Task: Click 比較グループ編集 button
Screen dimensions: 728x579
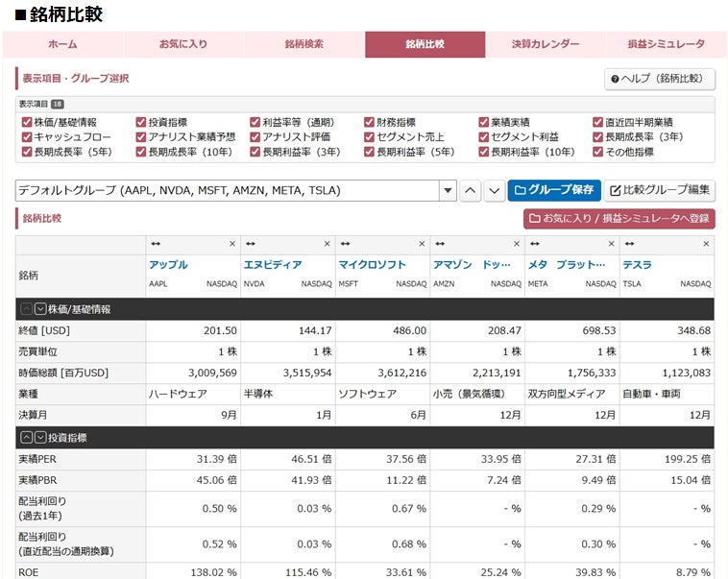Action: click(x=659, y=190)
